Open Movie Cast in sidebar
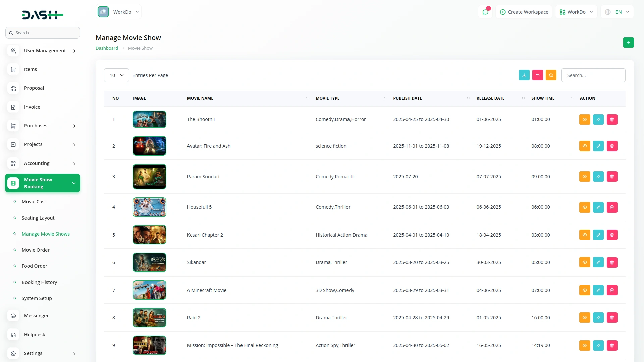 pyautogui.click(x=34, y=202)
